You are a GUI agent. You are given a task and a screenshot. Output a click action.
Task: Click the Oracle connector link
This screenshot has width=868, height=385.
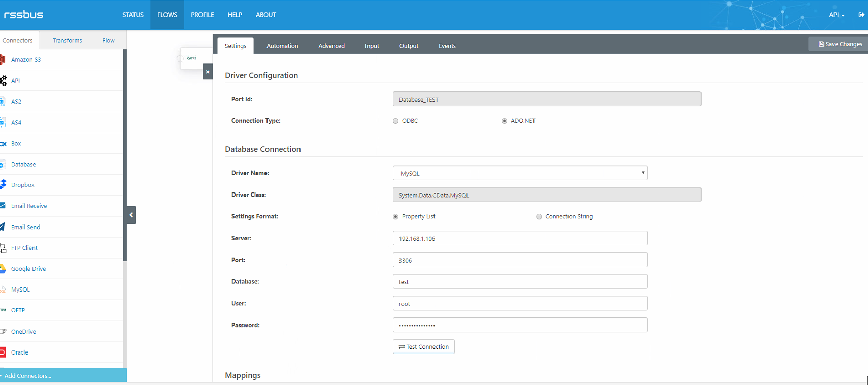click(20, 352)
